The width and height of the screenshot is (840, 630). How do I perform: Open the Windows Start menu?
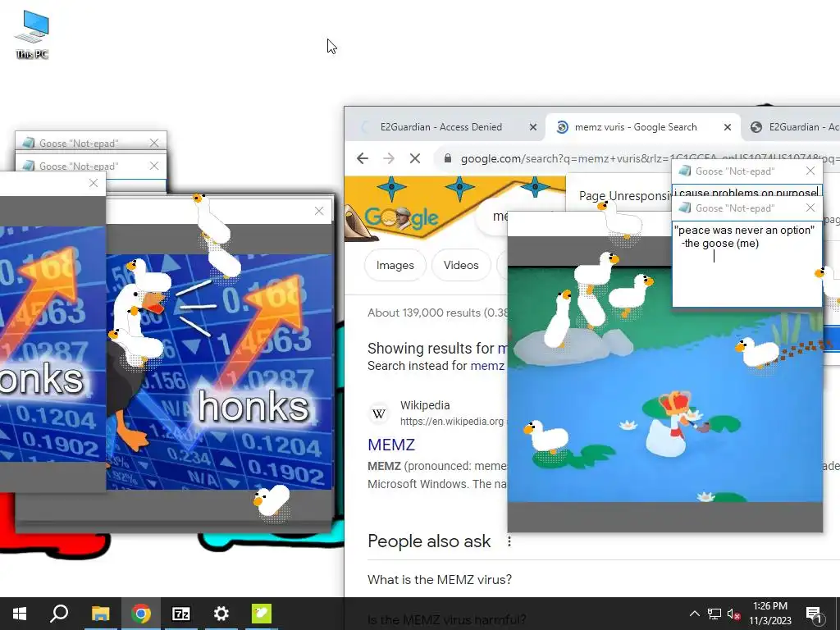pyautogui.click(x=20, y=614)
